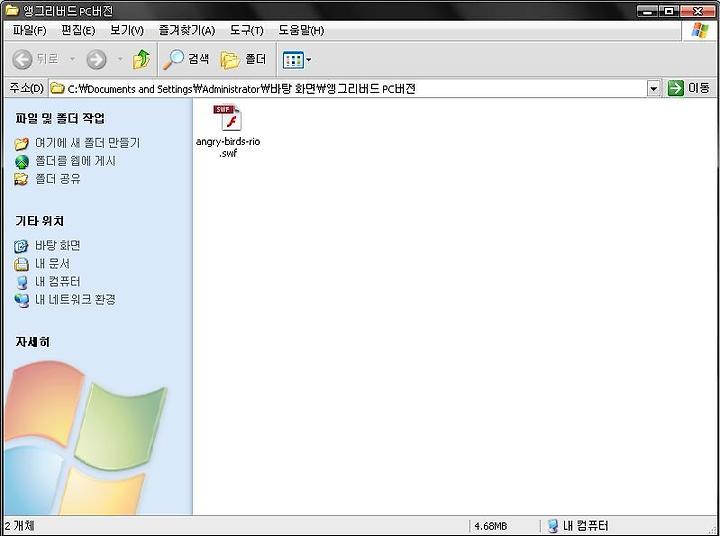Click the Forward arrow button

pyautogui.click(x=96, y=59)
